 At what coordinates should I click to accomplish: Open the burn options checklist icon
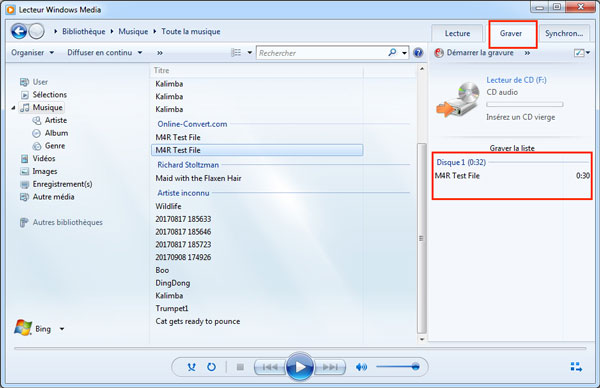(579, 53)
